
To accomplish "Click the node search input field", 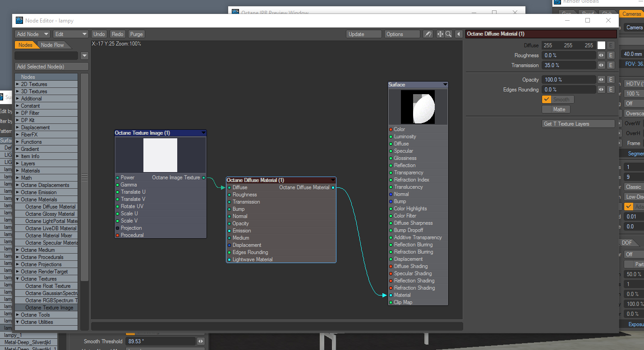I will click(x=46, y=56).
